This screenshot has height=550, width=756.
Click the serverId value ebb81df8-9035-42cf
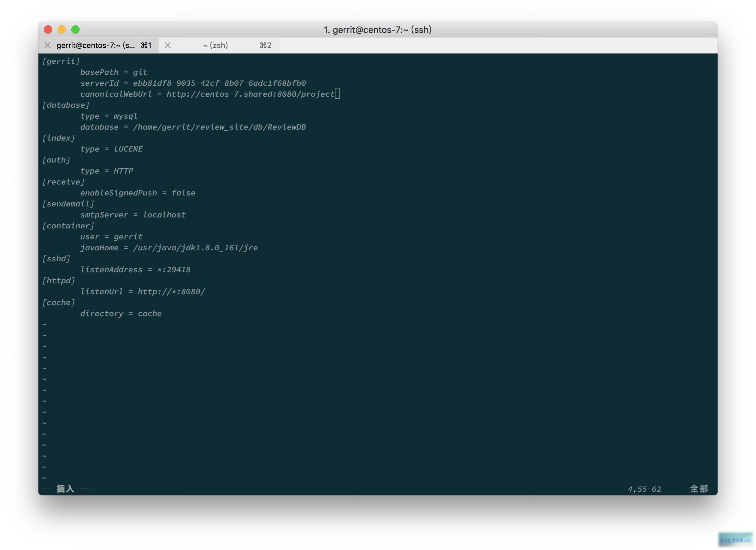tap(220, 83)
